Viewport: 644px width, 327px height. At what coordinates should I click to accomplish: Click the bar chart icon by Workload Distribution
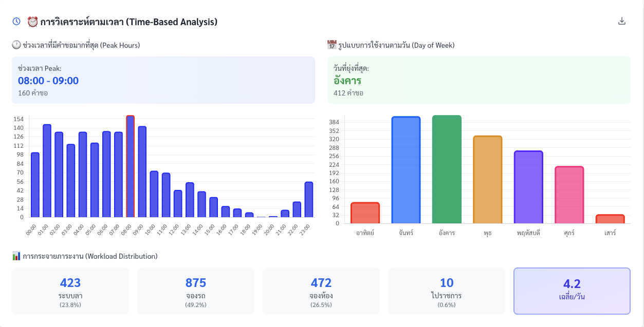[16, 256]
